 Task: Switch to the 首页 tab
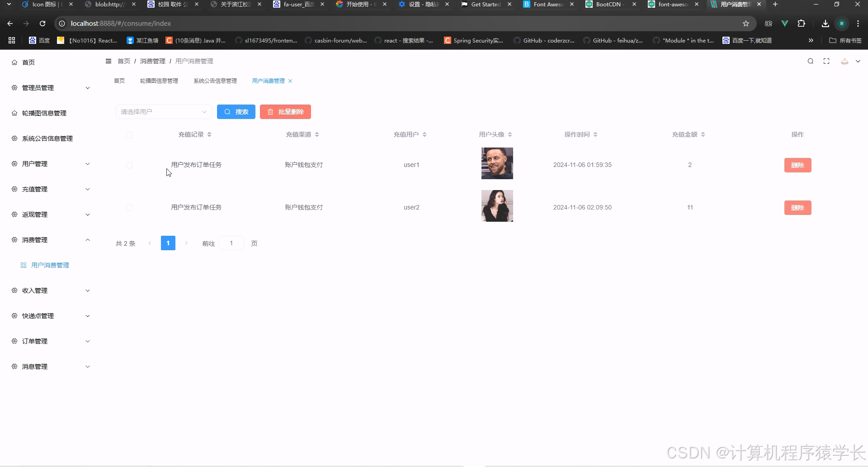point(119,81)
